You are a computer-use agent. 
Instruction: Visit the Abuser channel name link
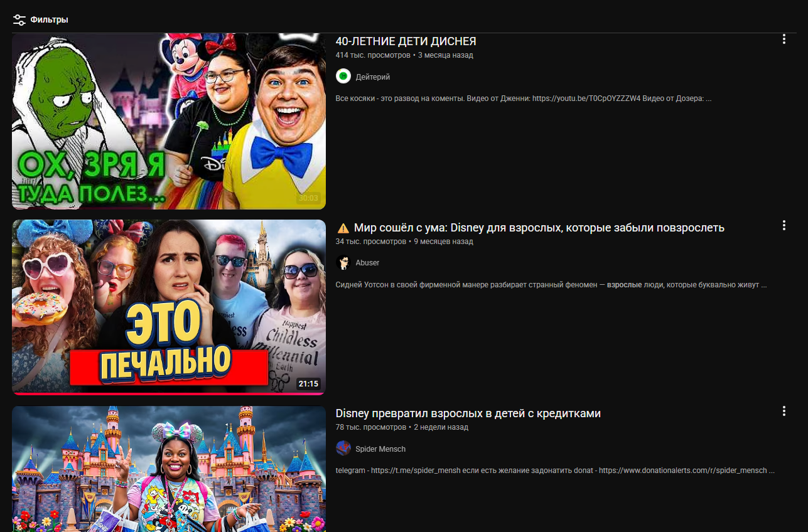[368, 263]
